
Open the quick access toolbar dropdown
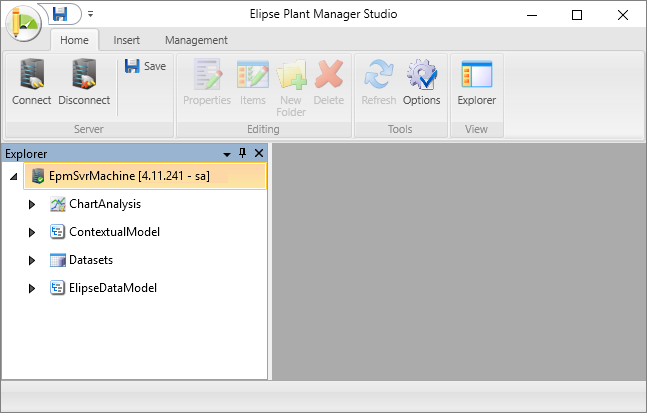coord(90,15)
